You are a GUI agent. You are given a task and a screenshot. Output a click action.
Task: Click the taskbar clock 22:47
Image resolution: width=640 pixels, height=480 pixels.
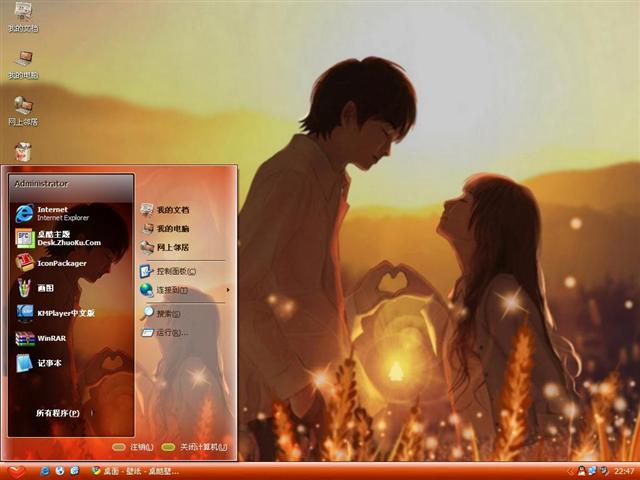624,471
